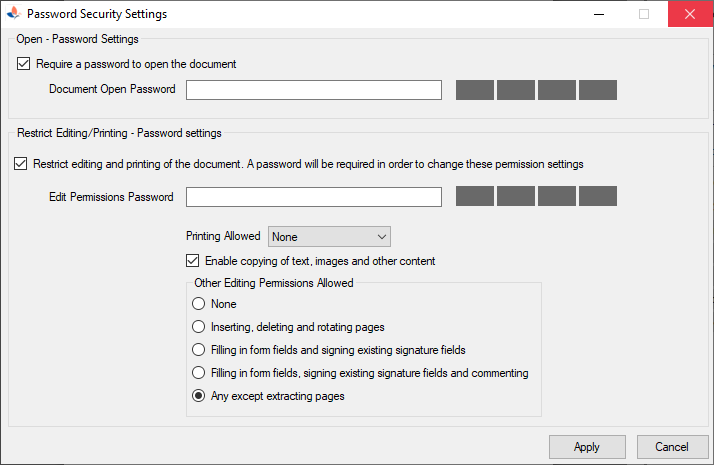Screen dimensions: 714x465
Task: Click the Cancel button
Action: click(672, 447)
